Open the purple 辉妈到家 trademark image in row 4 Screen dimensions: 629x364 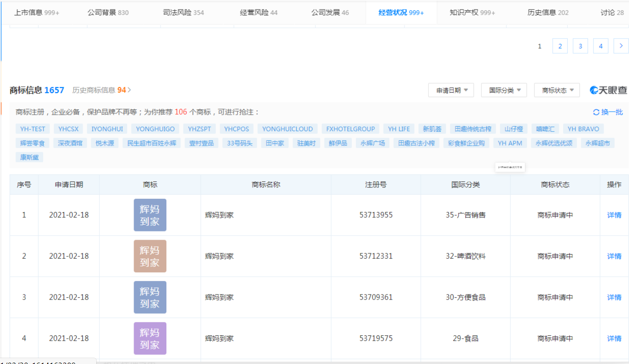click(150, 338)
